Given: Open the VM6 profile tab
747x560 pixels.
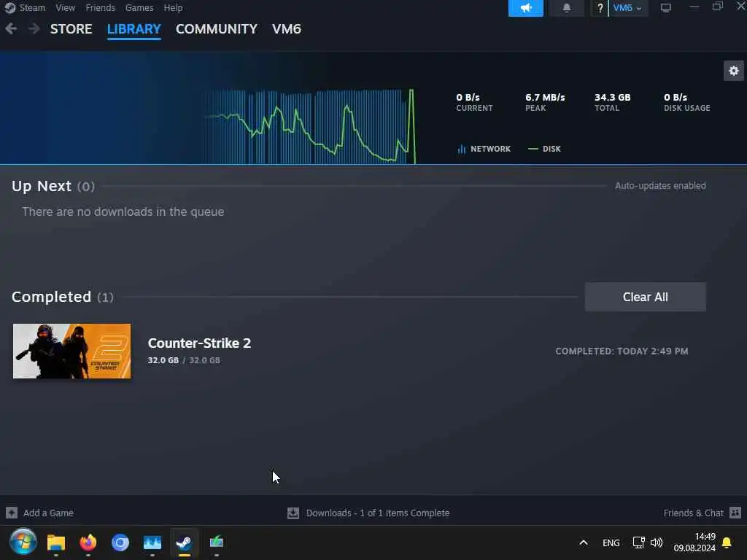Looking at the screenshot, I should (286, 29).
